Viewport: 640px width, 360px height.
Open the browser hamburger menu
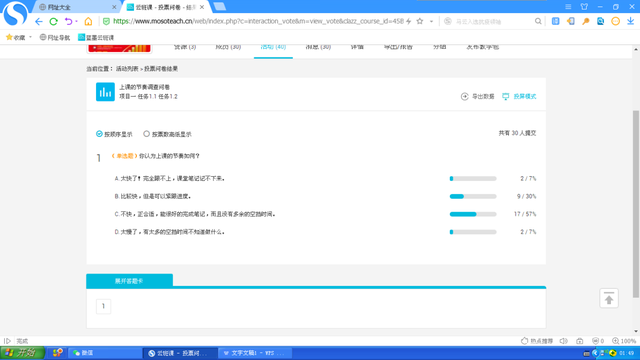pyautogui.click(x=568, y=7)
